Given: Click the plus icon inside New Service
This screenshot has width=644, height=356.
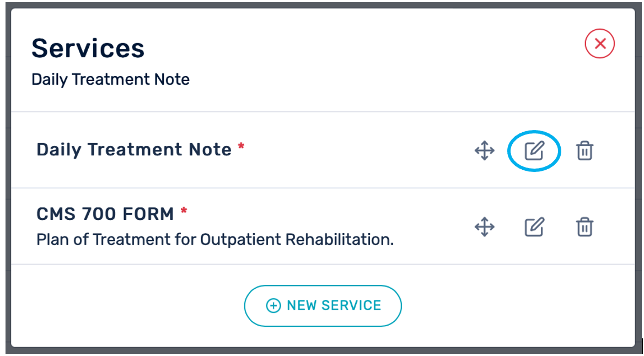Looking at the screenshot, I should pyautogui.click(x=273, y=306).
